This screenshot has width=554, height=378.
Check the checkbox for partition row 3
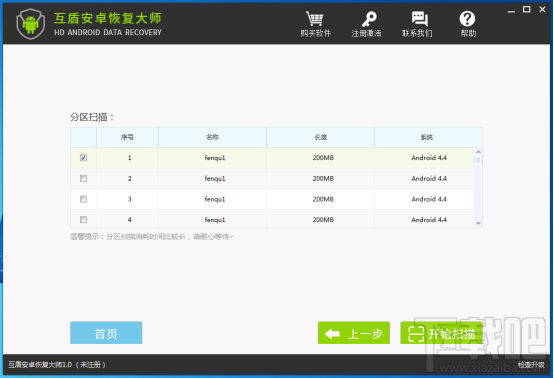83,199
